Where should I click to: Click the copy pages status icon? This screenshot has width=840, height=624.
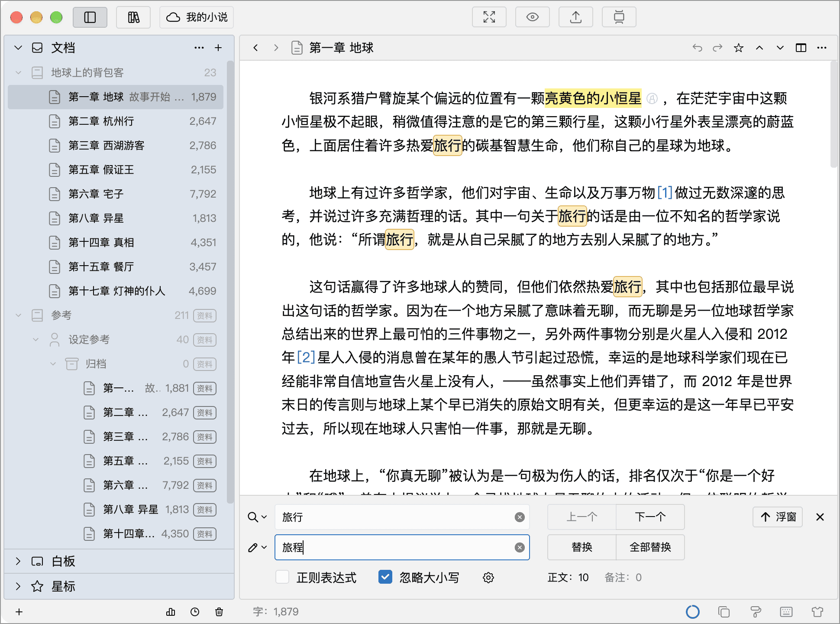click(x=724, y=612)
